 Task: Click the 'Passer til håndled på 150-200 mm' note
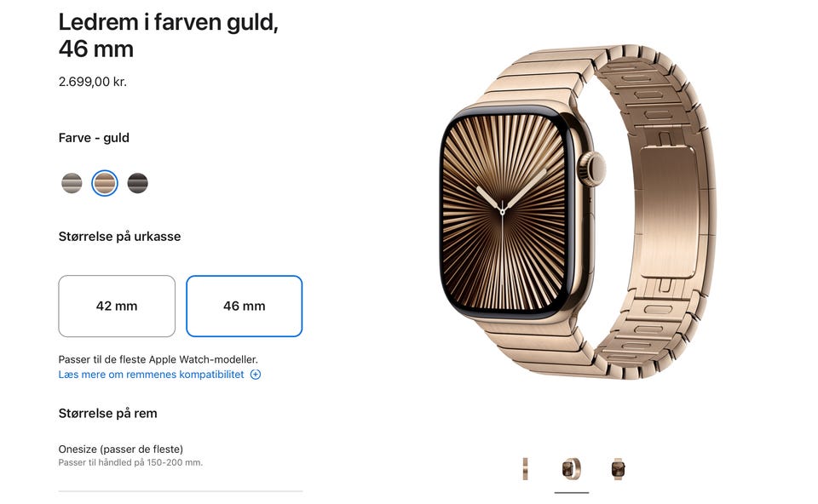pyautogui.click(x=130, y=462)
